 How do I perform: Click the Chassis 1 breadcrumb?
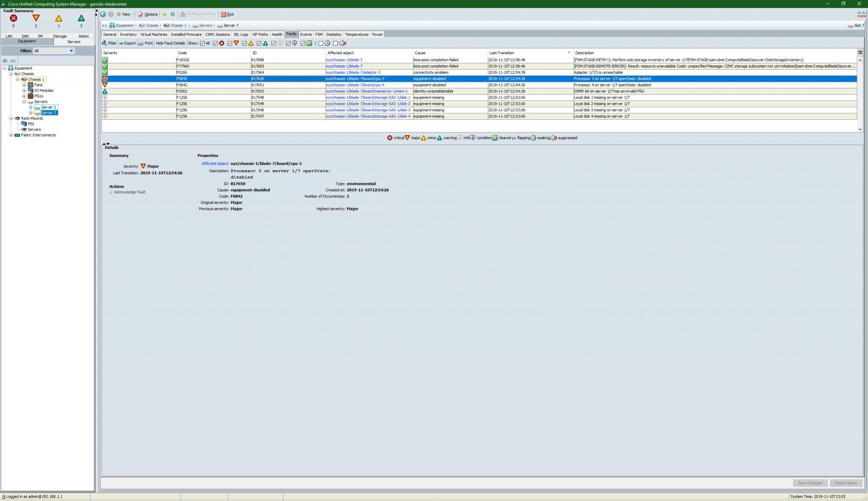point(178,25)
